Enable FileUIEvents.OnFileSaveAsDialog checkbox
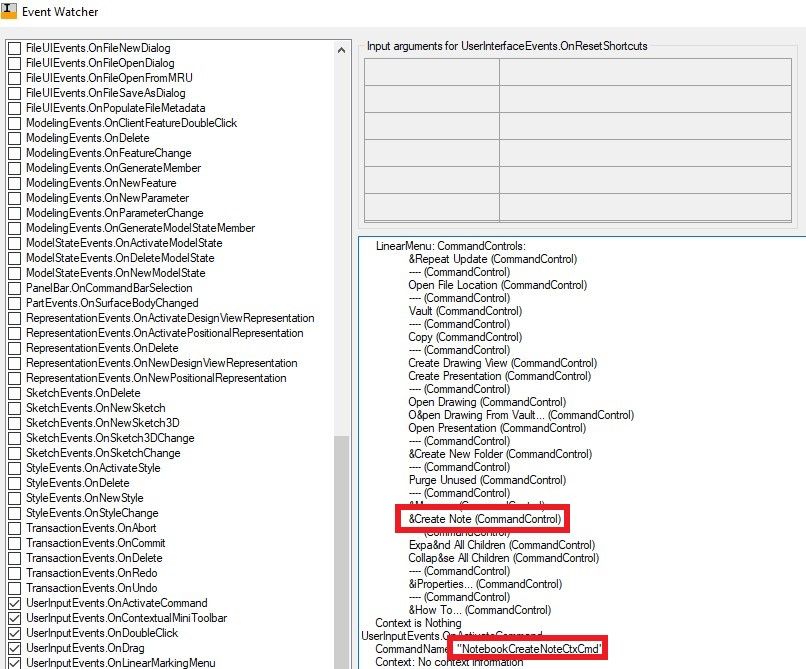Viewport: 806px width, 669px height. click(14, 93)
